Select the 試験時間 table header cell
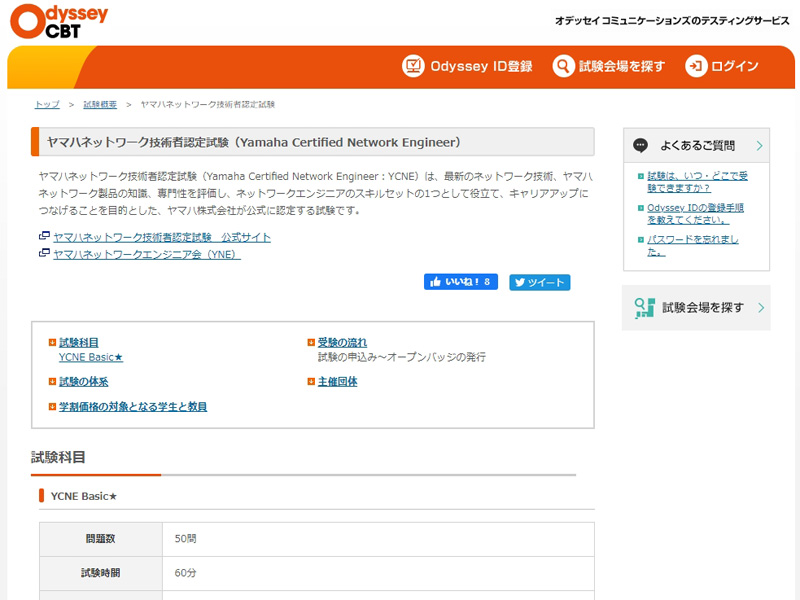Screen dimensions: 800x600 (x=101, y=573)
